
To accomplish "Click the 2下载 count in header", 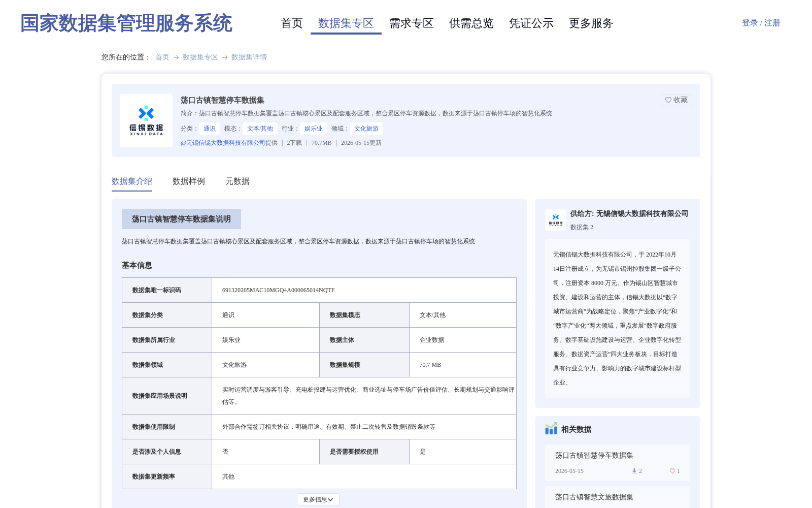I will [294, 143].
